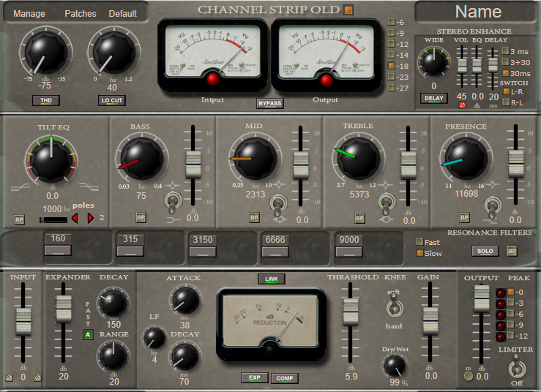Image resolution: width=541 pixels, height=392 pixels.
Task: Click the Expander DECAY knob at 150
Action: [x=113, y=304]
